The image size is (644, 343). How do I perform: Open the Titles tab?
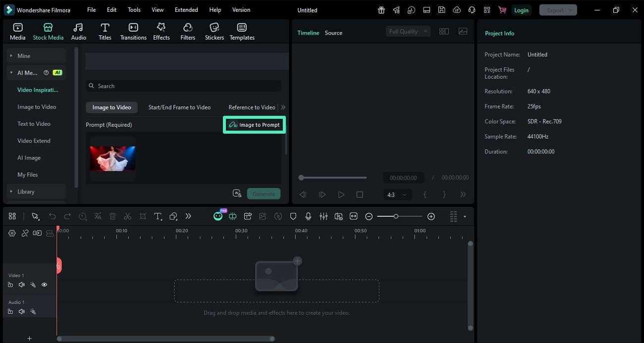click(105, 32)
